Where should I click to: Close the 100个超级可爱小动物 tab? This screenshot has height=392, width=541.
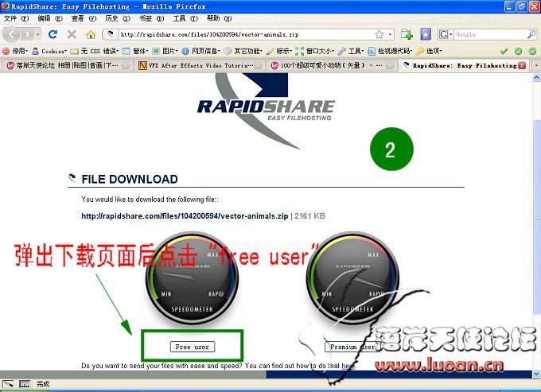(x=390, y=65)
